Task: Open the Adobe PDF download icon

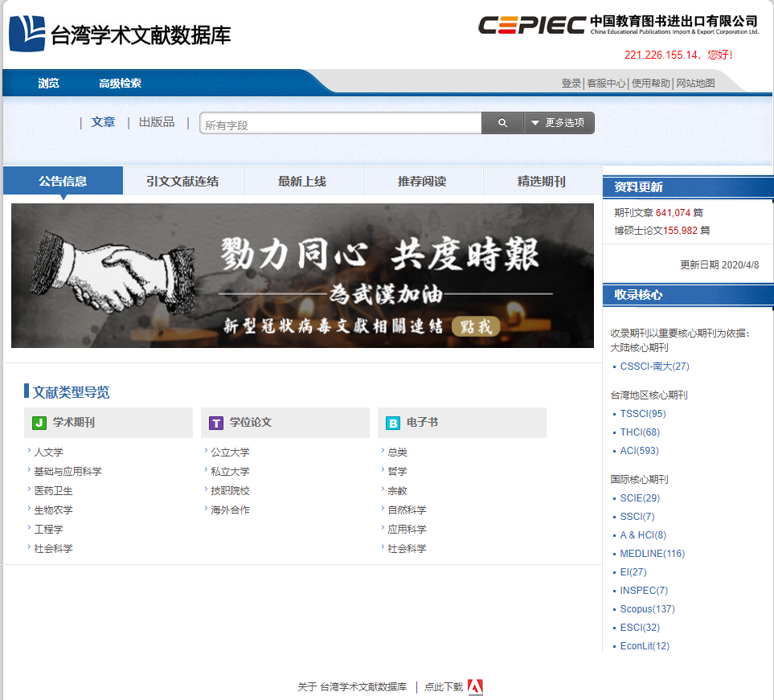Action: [x=475, y=686]
